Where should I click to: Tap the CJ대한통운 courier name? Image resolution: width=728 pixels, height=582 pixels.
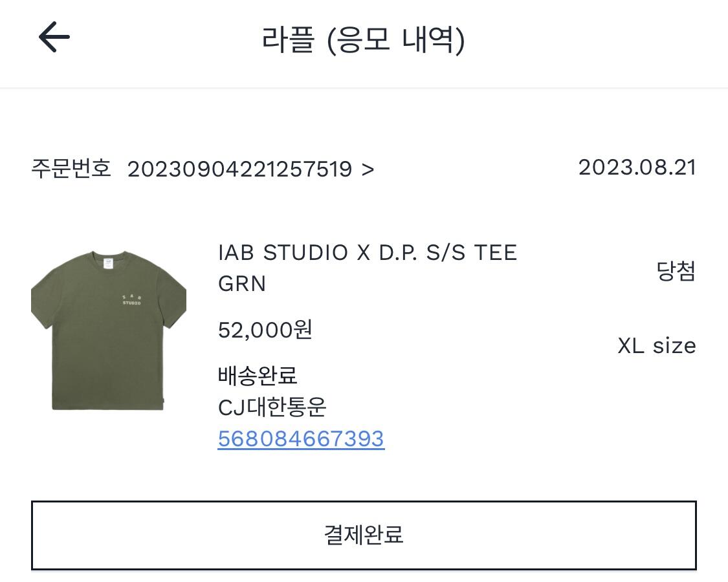coord(272,407)
